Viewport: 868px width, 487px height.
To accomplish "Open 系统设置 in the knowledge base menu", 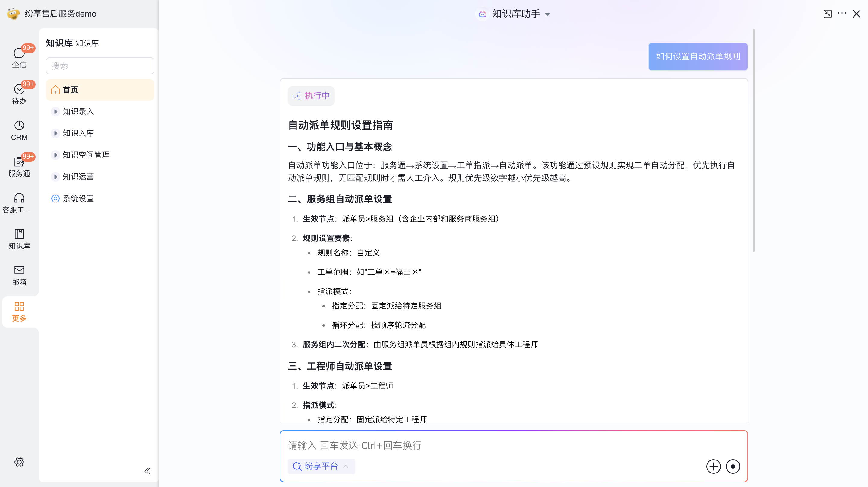I will tap(78, 199).
